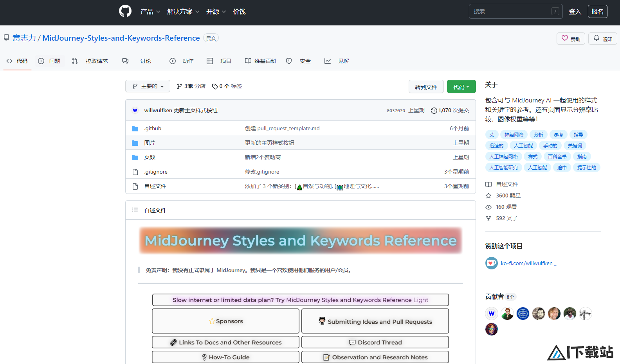This screenshot has width=620, height=364.
Task: Click the GitHub Octocat logo
Action: click(x=125, y=11)
